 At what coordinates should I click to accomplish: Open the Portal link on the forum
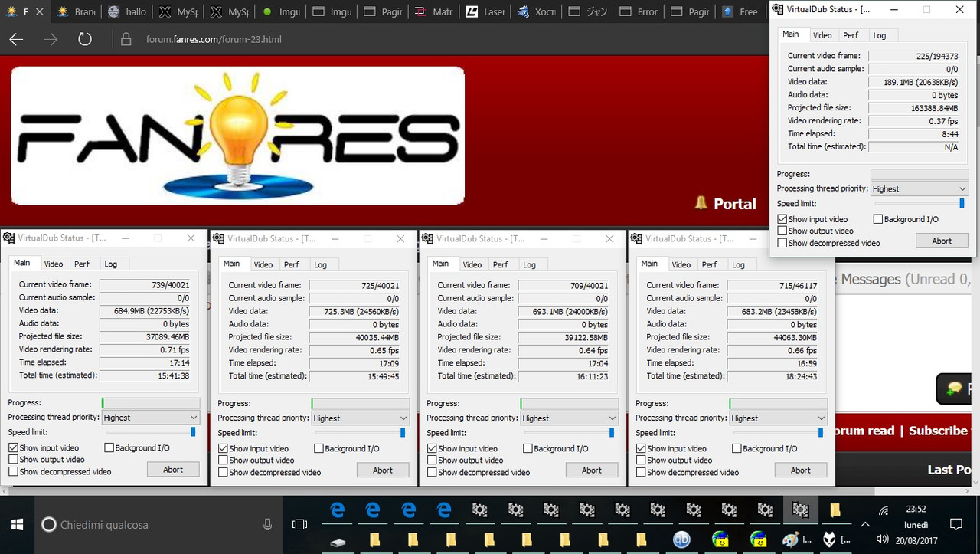[x=735, y=204]
